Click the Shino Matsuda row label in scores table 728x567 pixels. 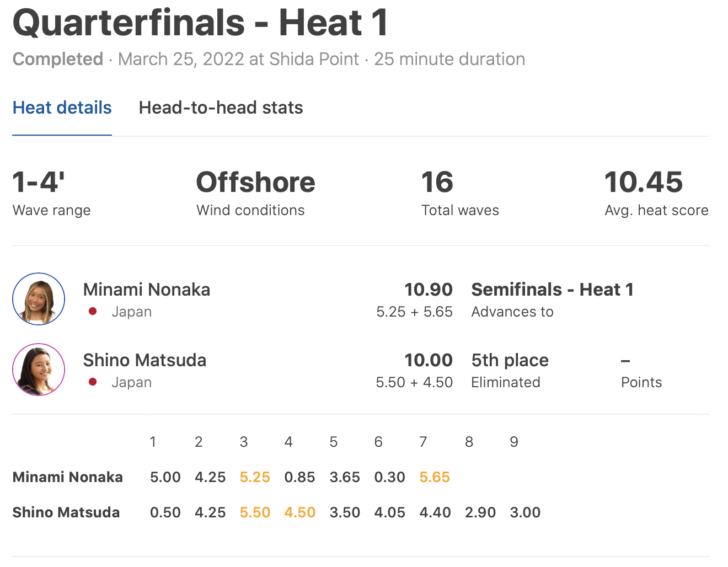pos(66,512)
